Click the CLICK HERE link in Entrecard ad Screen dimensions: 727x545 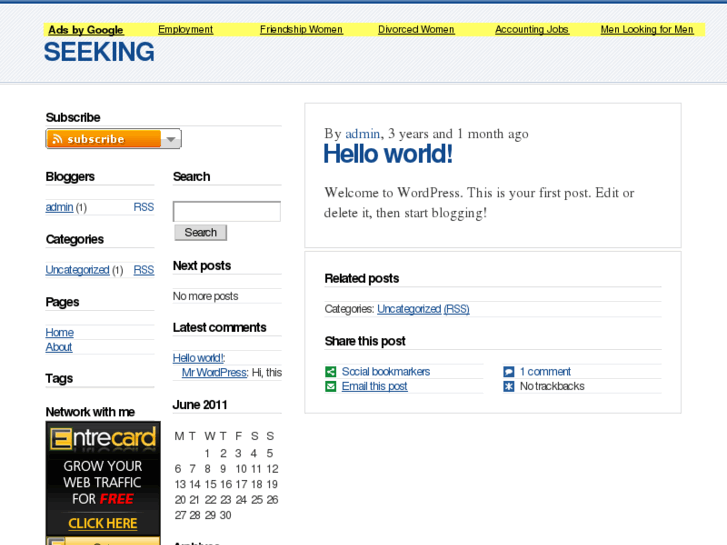pos(103,524)
